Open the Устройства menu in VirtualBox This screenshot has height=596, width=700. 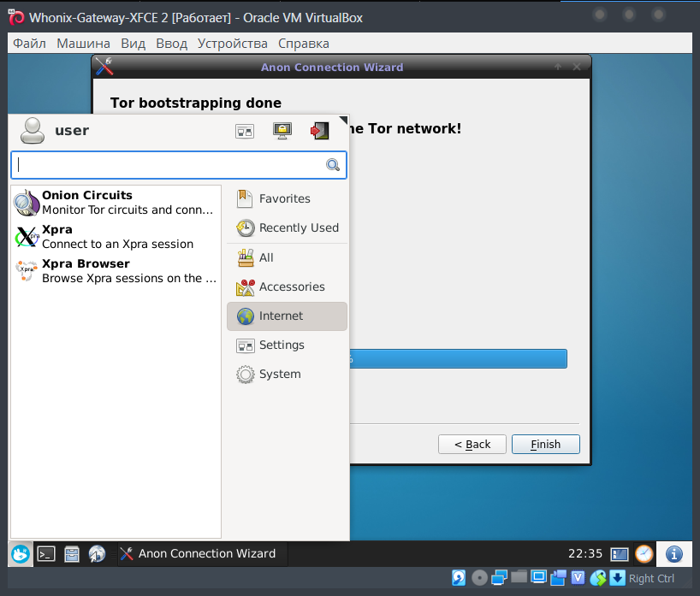(232, 44)
